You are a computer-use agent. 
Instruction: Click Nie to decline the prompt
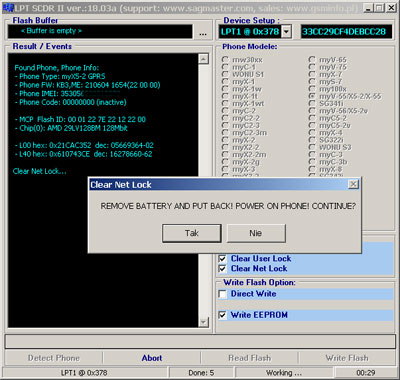pos(256,233)
